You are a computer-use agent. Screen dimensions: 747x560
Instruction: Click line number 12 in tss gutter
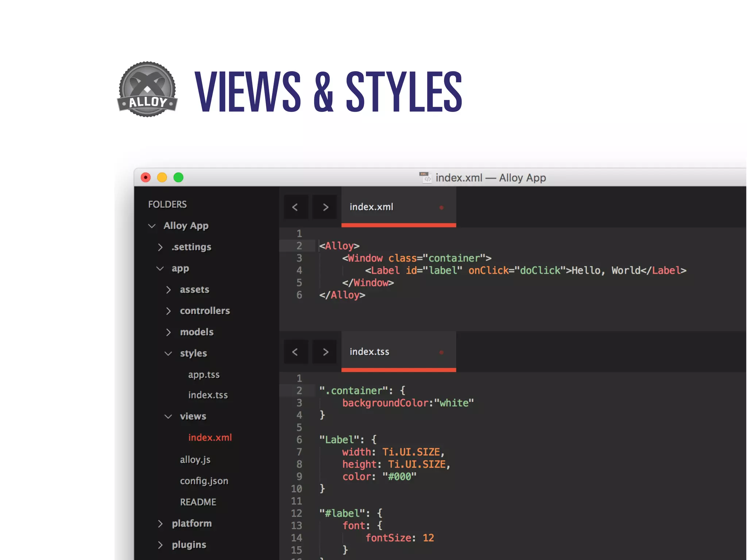point(297,513)
